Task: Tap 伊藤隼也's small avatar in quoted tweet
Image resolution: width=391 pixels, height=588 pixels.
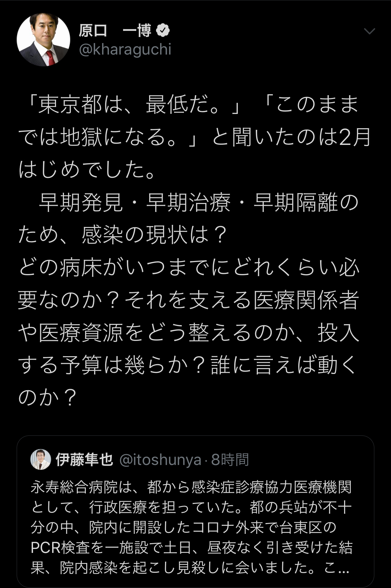Action: 40,459
